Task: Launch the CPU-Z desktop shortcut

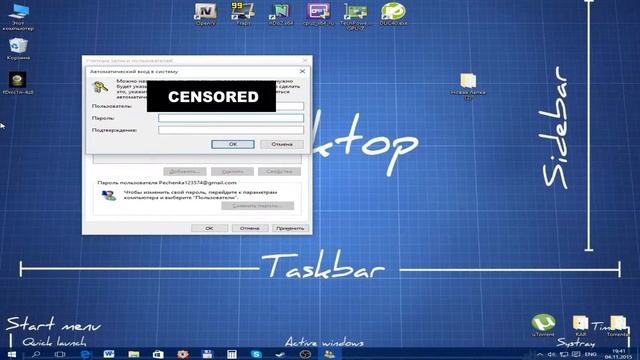Action: [x=318, y=14]
